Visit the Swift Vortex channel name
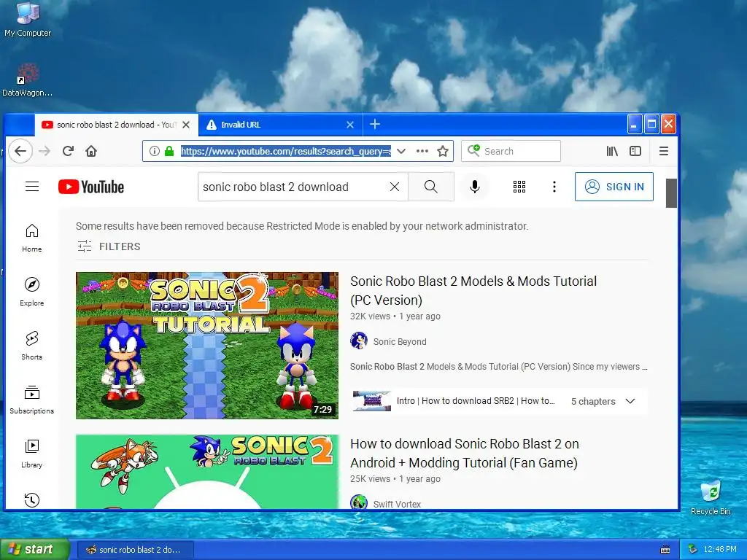 coord(397,504)
